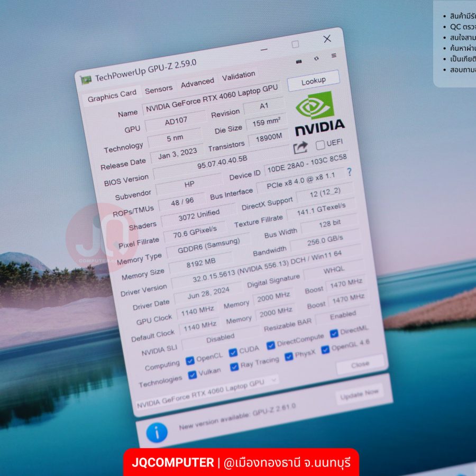Switch to the Sensors tab
The height and width of the screenshot is (476, 476).
159,89
